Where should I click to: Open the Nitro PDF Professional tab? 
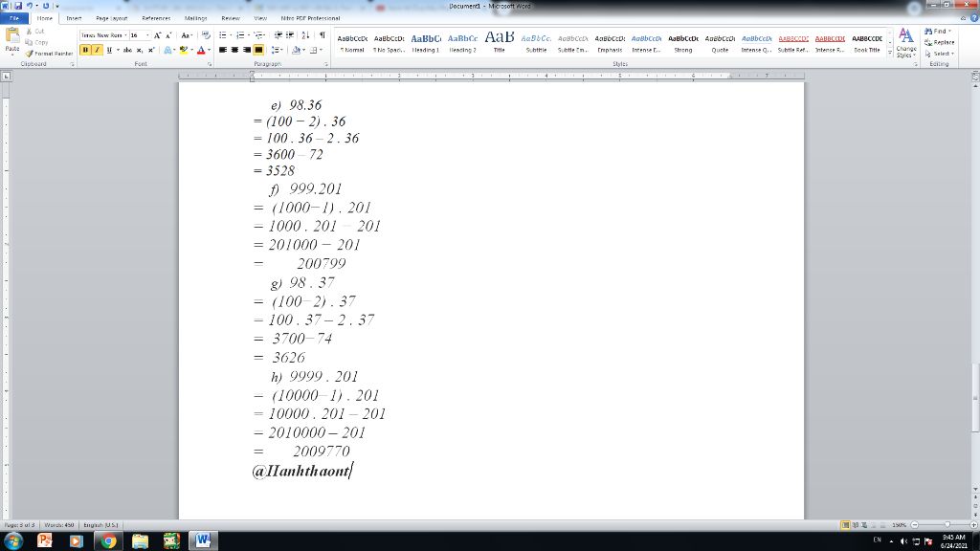pos(311,18)
